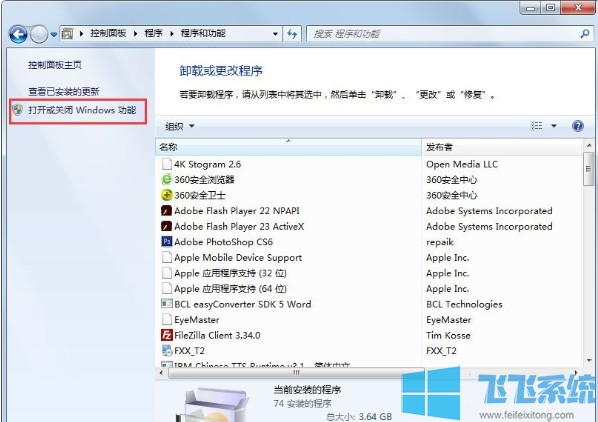This screenshot has width=598, height=422.
Task: Expand the view options dropdown arrow
Action: pos(554,125)
